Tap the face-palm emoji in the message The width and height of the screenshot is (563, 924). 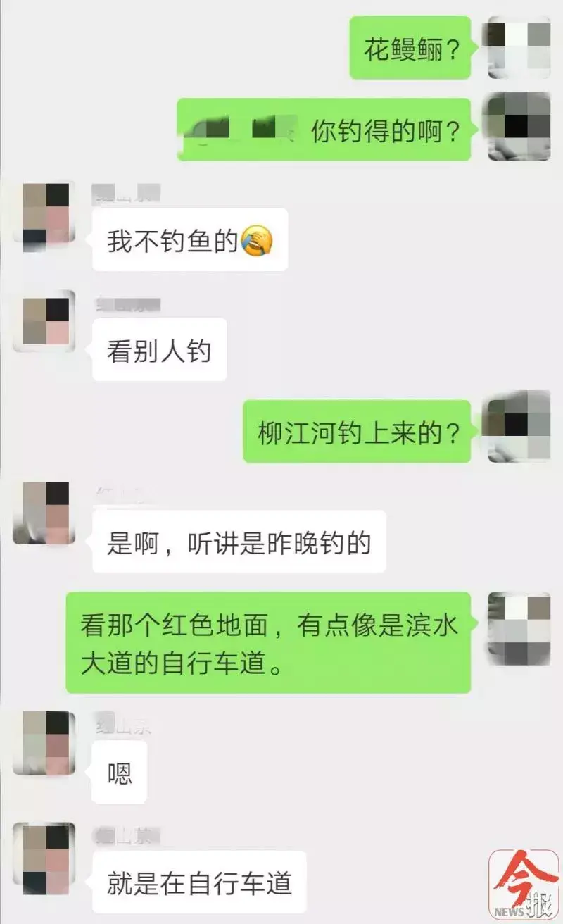point(256,242)
